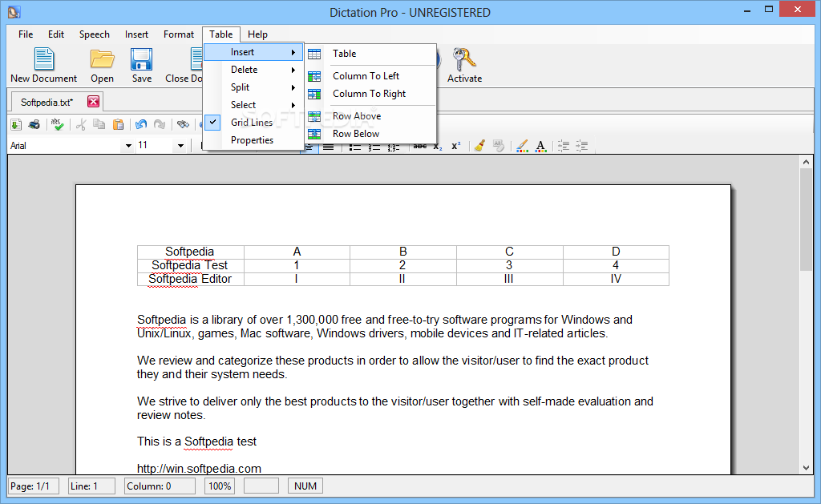This screenshot has height=504, width=821.
Task: Click the text highlight color brush icon
Action: tap(522, 146)
